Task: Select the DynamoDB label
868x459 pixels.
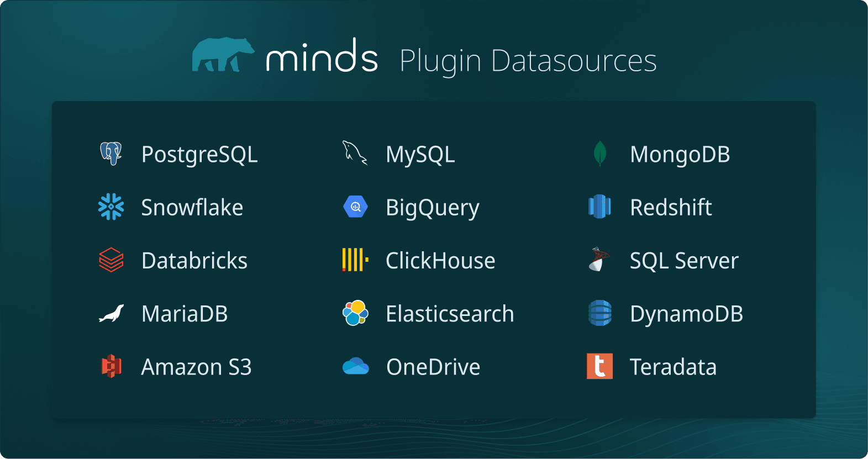Action: coord(686,314)
